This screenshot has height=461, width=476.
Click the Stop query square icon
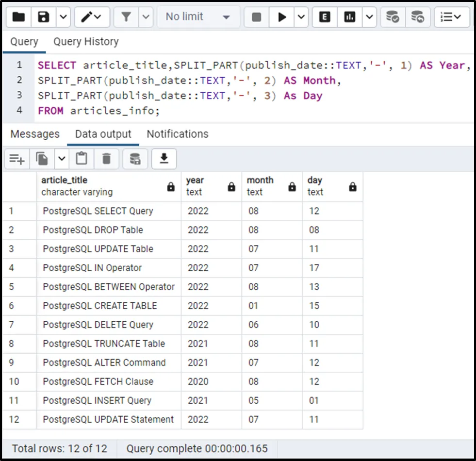click(x=257, y=17)
